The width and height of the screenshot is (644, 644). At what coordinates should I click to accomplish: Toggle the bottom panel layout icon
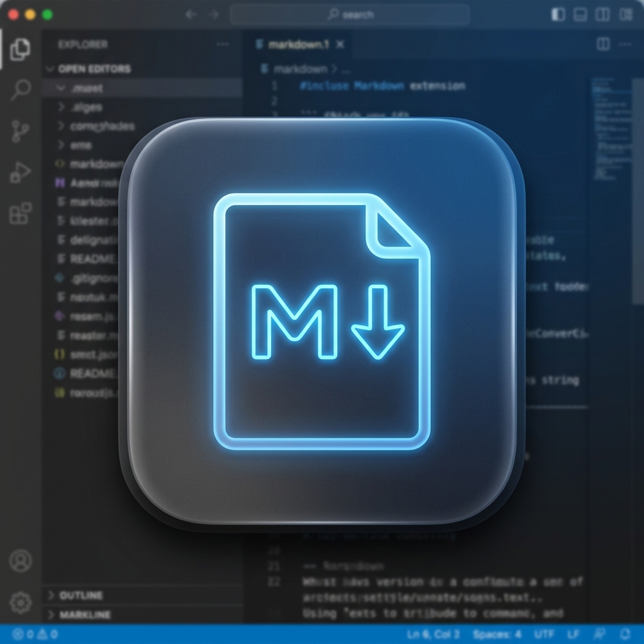pyautogui.click(x=580, y=14)
